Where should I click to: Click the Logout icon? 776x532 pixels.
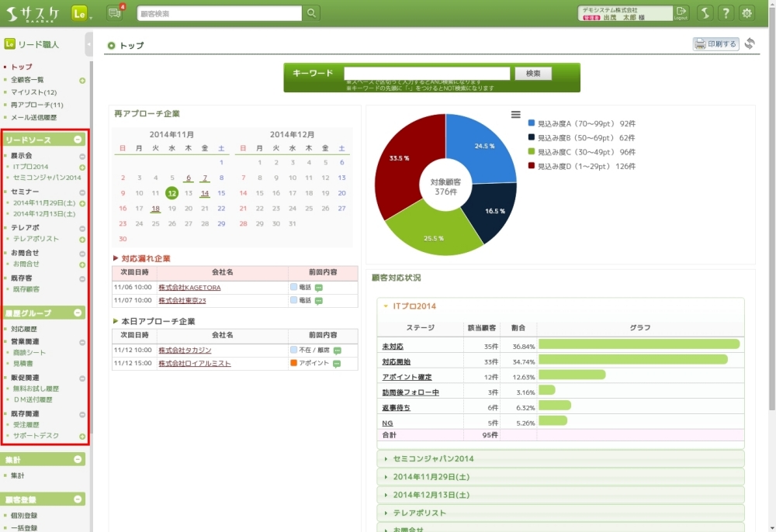coord(681,12)
